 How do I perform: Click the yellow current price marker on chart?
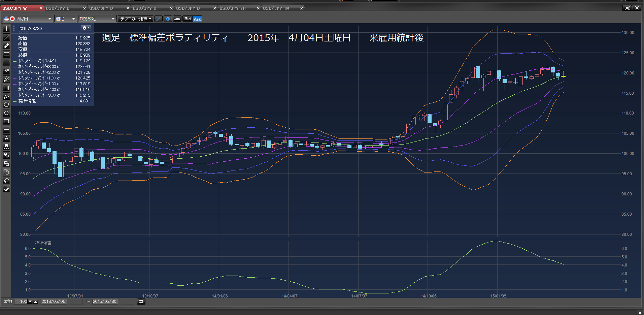[x=564, y=76]
